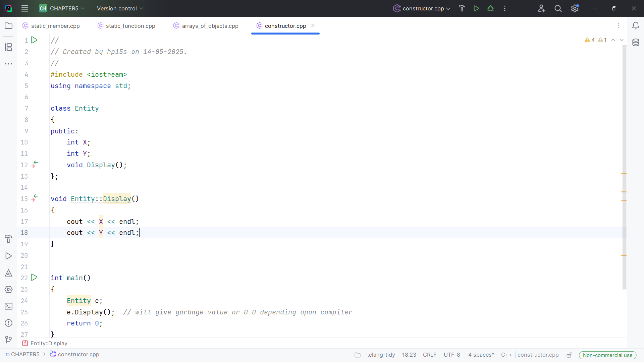
Task: Toggle file read-only lock in status bar
Action: [570, 355]
